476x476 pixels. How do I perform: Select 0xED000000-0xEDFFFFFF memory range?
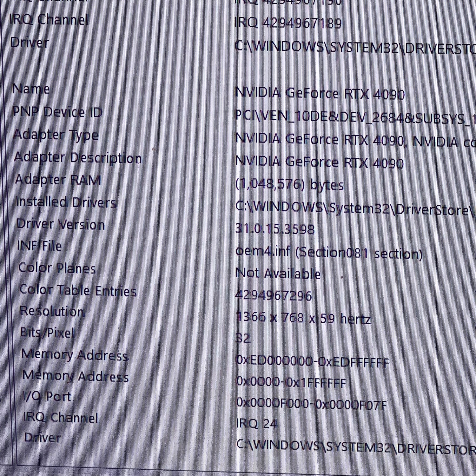coord(313,361)
